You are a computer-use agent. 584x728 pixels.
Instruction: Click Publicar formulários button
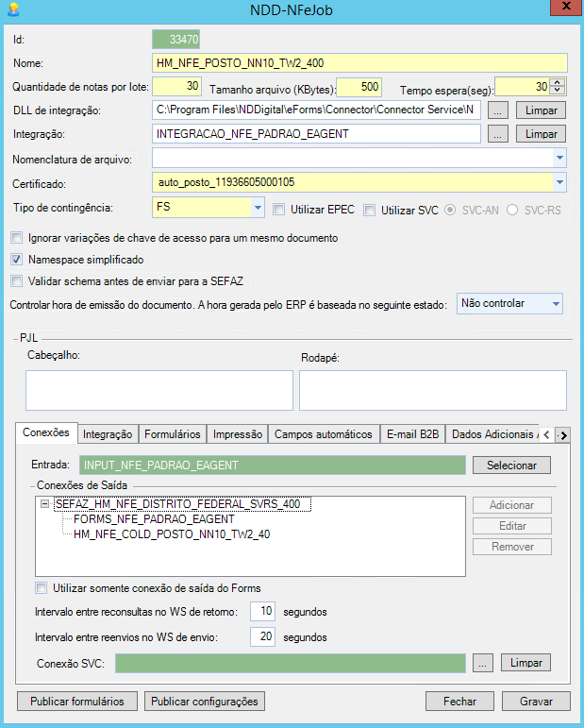point(77,701)
